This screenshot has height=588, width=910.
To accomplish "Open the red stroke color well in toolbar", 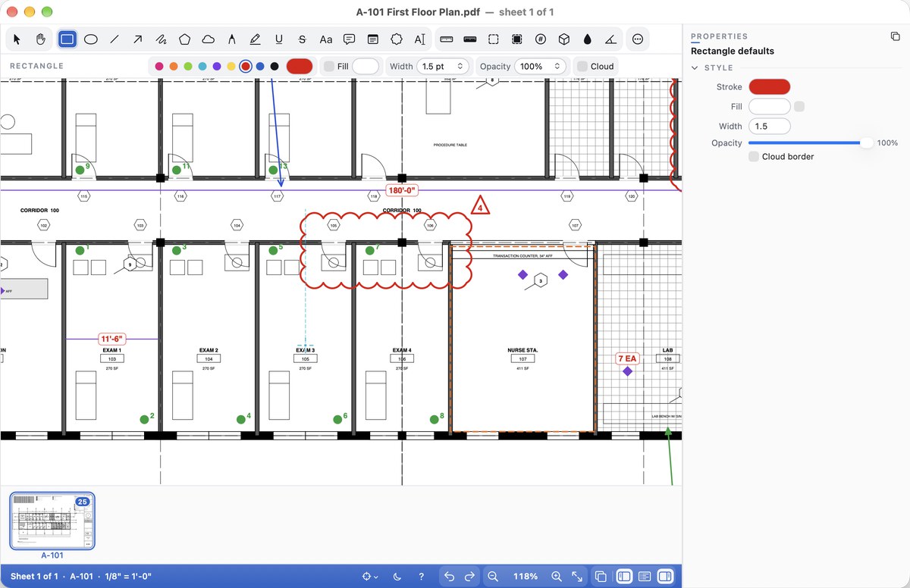I will [x=300, y=67].
